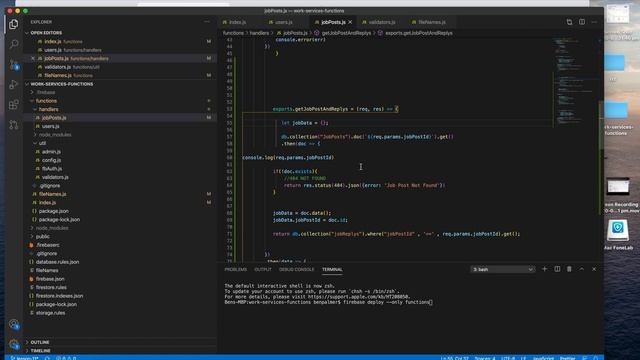Open the Source Control view
Screen dimensions: 640x360
pos(13,64)
